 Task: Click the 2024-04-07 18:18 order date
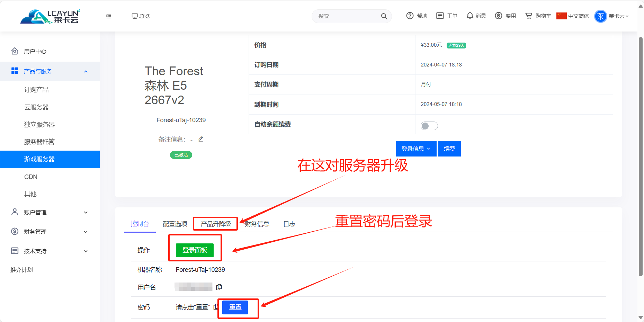tap(441, 65)
